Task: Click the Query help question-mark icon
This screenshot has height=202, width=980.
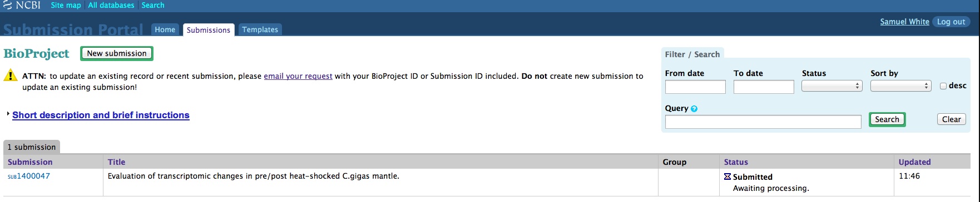Action: (x=694, y=109)
